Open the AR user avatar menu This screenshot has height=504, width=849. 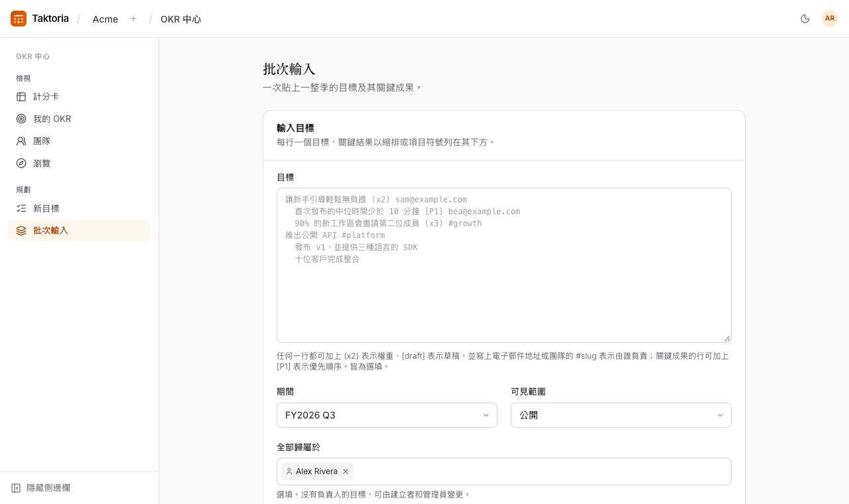pyautogui.click(x=830, y=19)
